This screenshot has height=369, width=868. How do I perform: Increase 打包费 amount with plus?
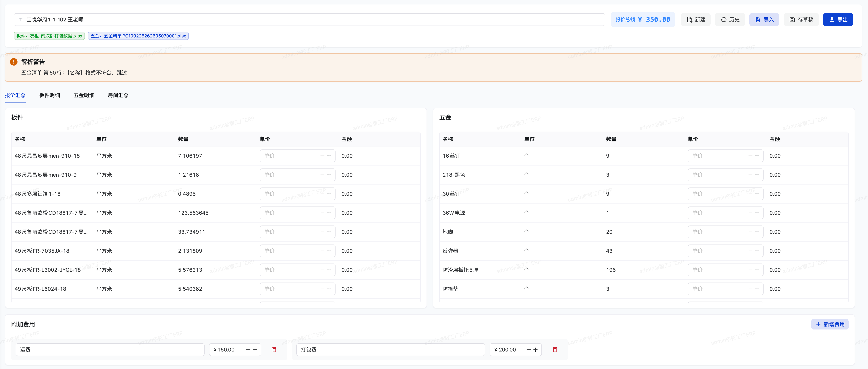tap(535, 349)
